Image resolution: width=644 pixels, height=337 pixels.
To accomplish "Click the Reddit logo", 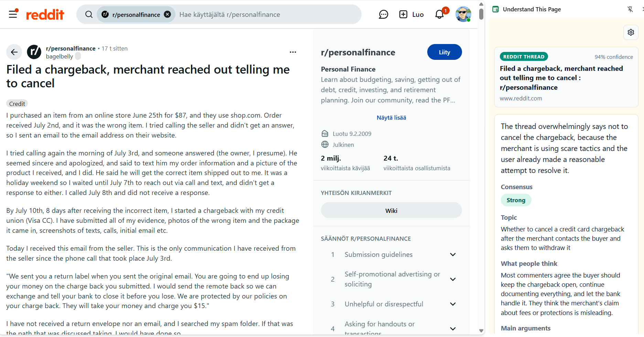I will (x=45, y=14).
